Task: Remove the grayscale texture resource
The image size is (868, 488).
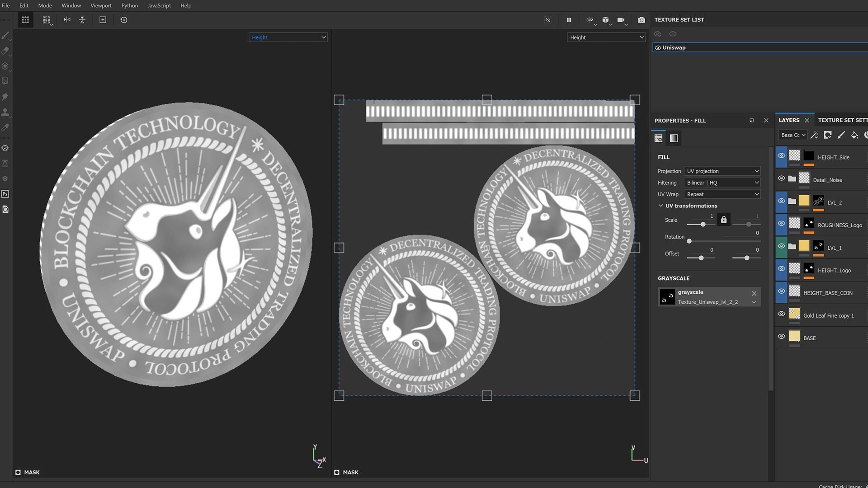Action: 754,293
